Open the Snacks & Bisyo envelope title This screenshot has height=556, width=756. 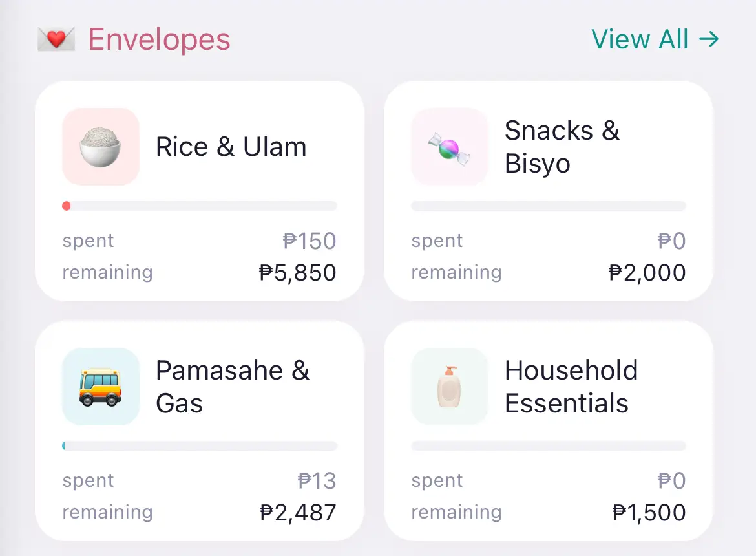point(562,147)
